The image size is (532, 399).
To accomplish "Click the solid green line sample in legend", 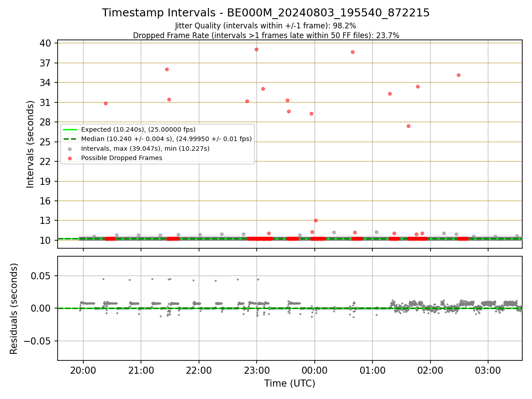I will click(70, 129).
